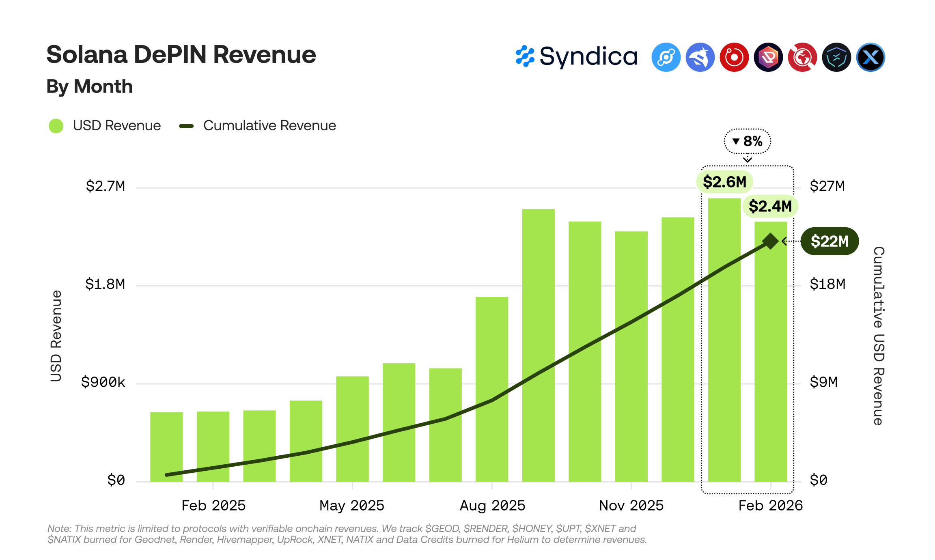This screenshot has width=935, height=560.
Task: Click the blue XNET X icon
Action: (x=870, y=57)
